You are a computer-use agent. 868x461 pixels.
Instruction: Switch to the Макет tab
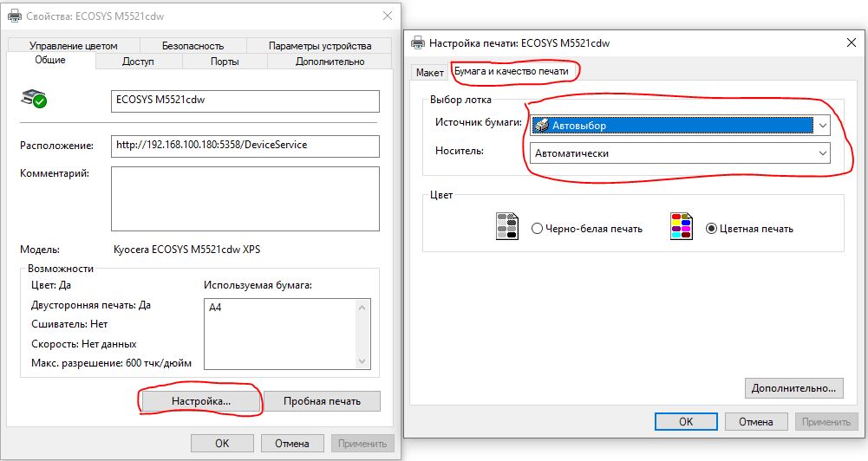coord(429,73)
